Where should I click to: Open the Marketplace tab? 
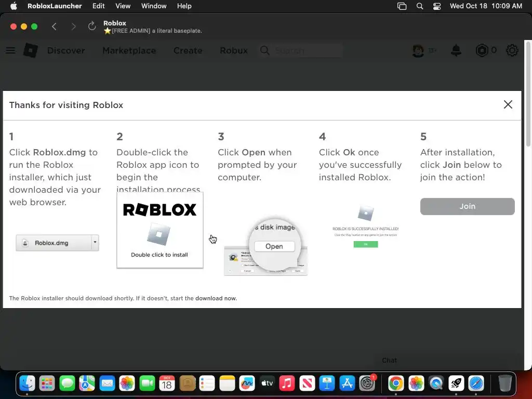pos(129,50)
